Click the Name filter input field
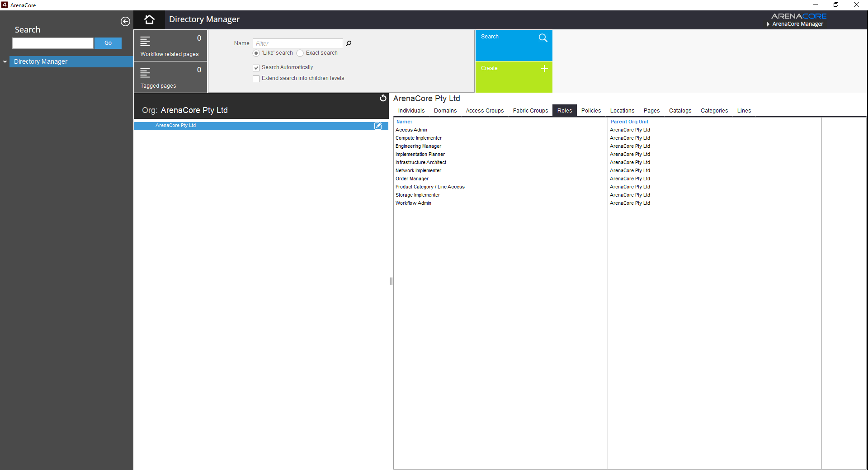Viewport: 868px width, 470px height. pyautogui.click(x=297, y=43)
